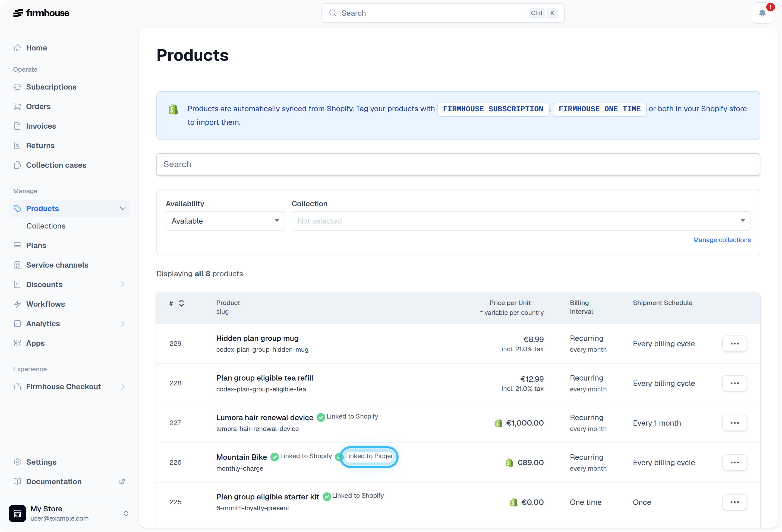The height and width of the screenshot is (532, 782).
Task: Click the Products tag icon
Action: point(17,208)
